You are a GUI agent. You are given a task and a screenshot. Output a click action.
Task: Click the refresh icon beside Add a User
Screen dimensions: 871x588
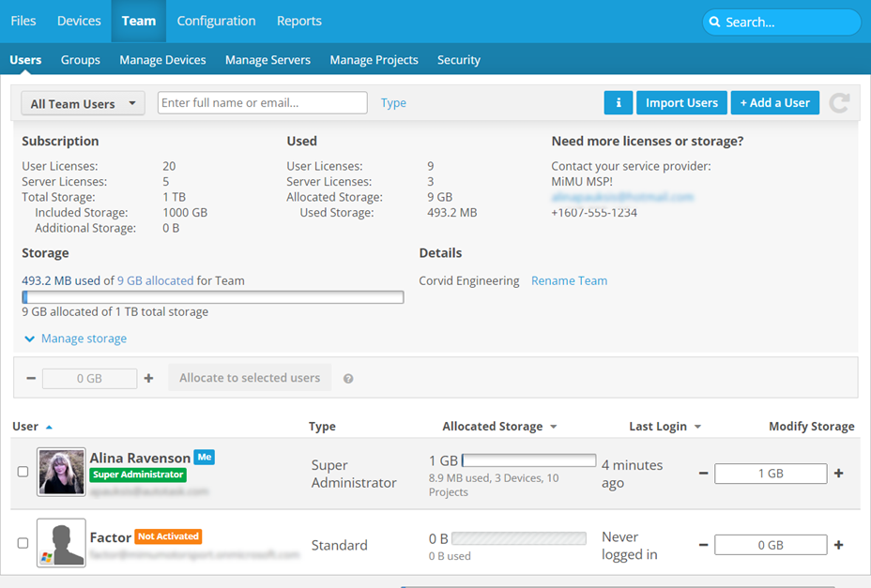(839, 103)
